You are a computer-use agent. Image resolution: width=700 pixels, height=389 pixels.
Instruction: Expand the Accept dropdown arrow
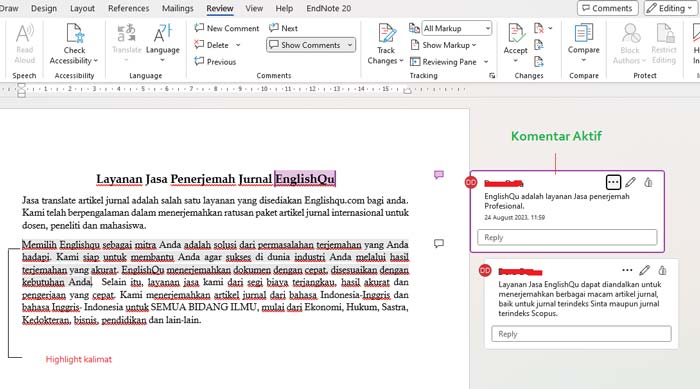pyautogui.click(x=516, y=60)
